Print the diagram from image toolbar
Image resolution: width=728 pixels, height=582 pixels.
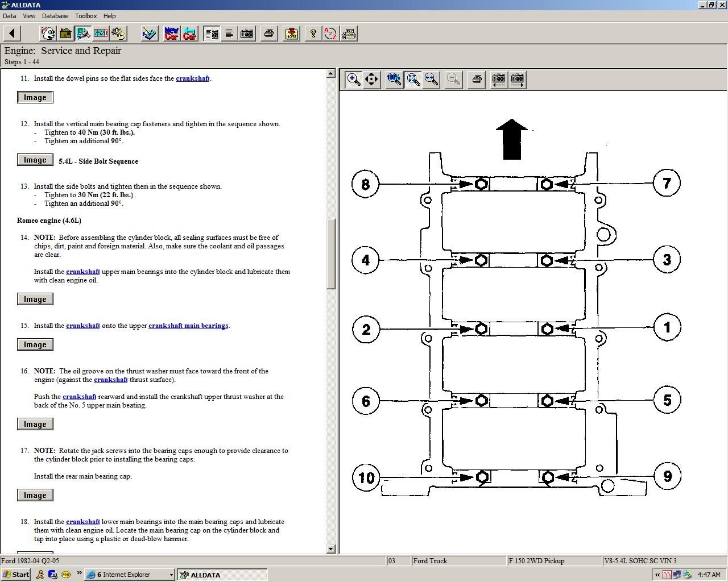pyautogui.click(x=477, y=80)
